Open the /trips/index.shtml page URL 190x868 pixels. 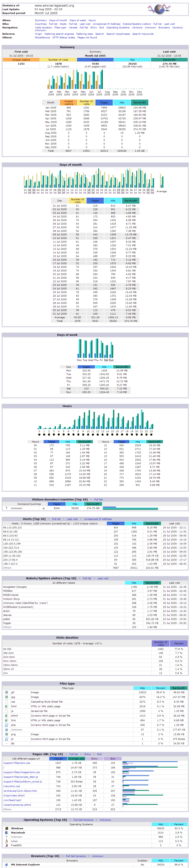click(x=14, y=796)
